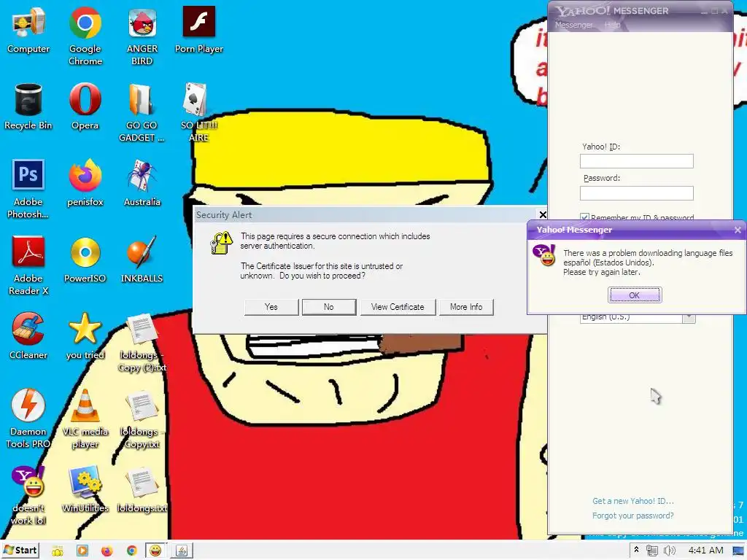Click No in the Security Alert dialog
Screen dimensions: 747x560
(329, 307)
